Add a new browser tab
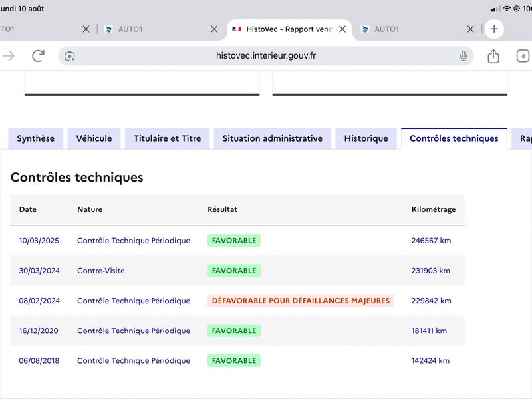This screenshot has height=399, width=532. tap(494, 29)
